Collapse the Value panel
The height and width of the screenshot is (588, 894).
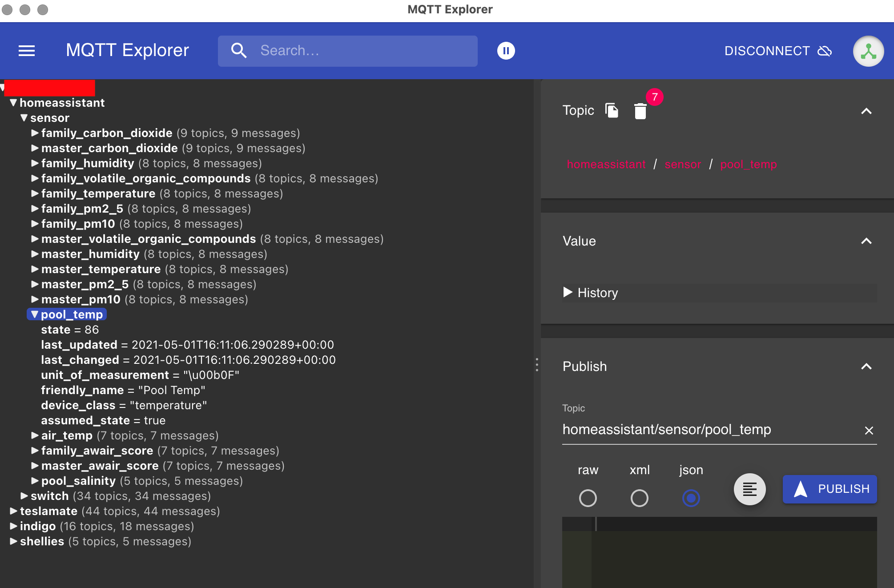[x=866, y=241]
